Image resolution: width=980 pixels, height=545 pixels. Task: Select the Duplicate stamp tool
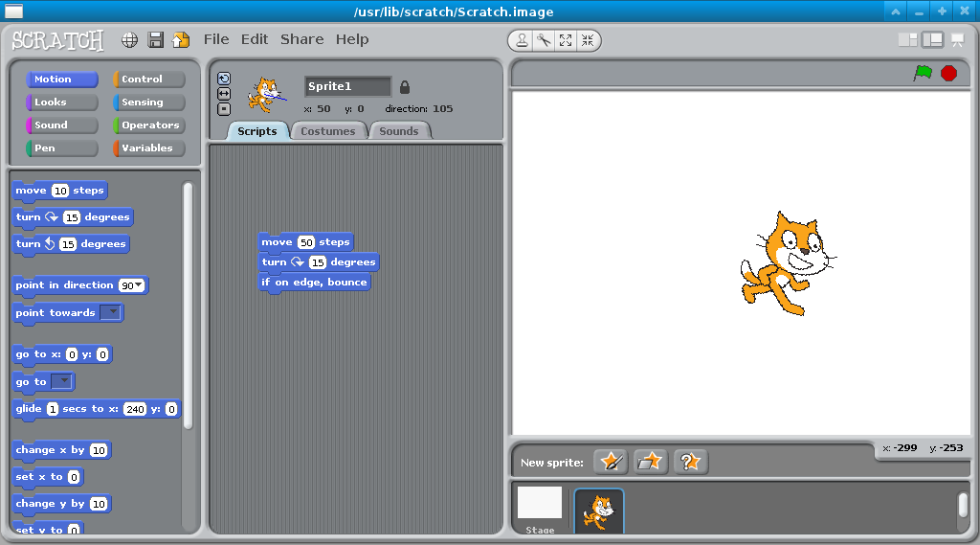click(x=522, y=40)
